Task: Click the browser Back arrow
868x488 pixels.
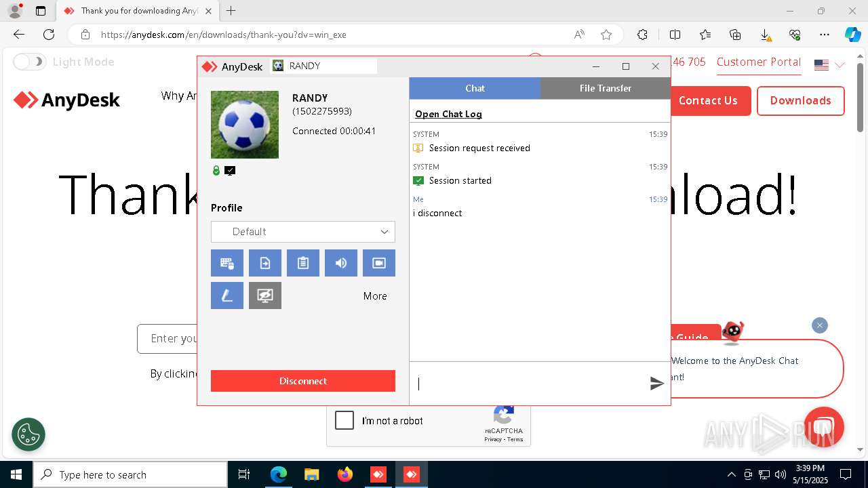Action: (x=19, y=35)
